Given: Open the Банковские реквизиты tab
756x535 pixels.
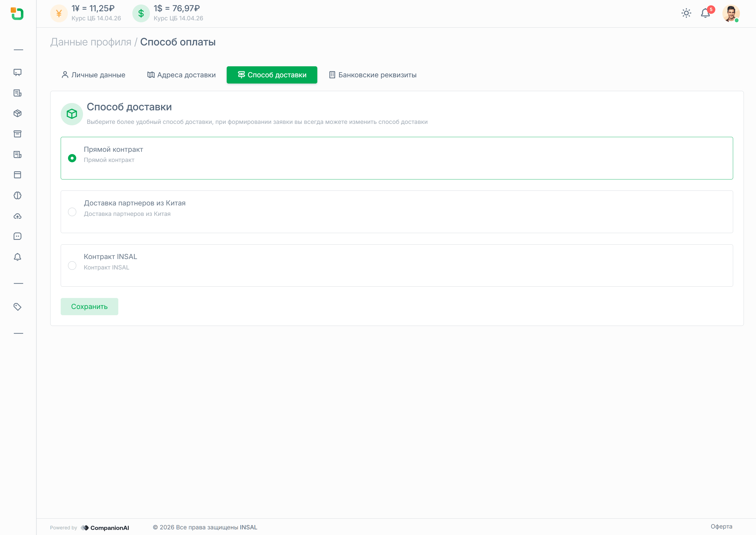Looking at the screenshot, I should [373, 75].
